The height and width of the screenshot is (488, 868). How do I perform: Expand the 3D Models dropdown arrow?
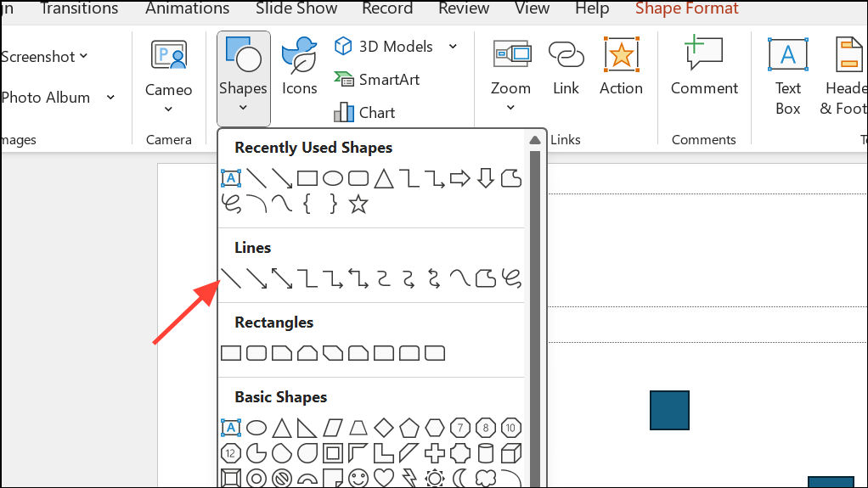click(453, 47)
